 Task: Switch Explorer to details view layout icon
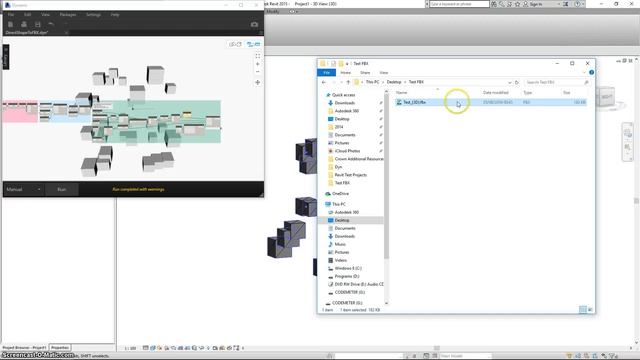point(583,309)
